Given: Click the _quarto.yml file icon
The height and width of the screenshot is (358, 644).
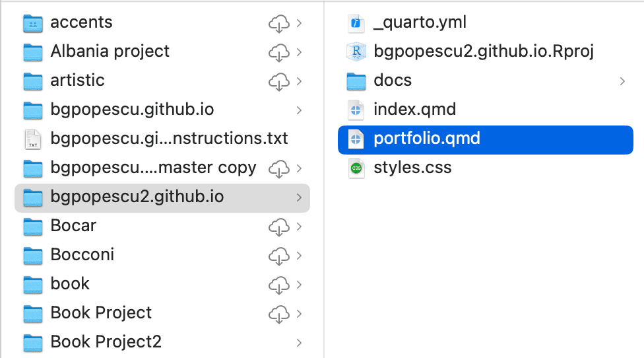Looking at the screenshot, I should click(x=356, y=23).
